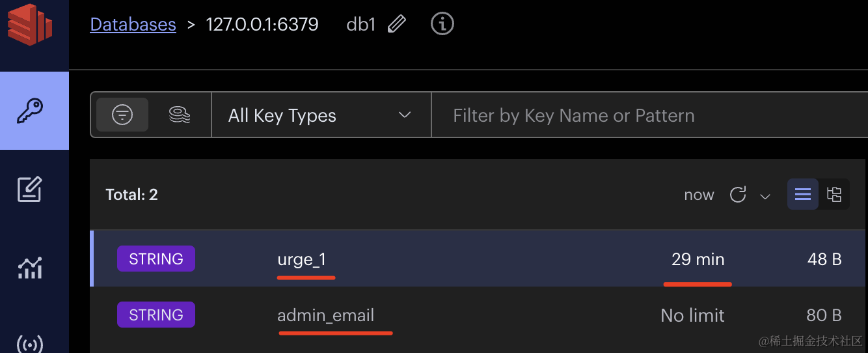868x353 pixels.
Task: Switch to Tree View of keys
Action: click(834, 194)
